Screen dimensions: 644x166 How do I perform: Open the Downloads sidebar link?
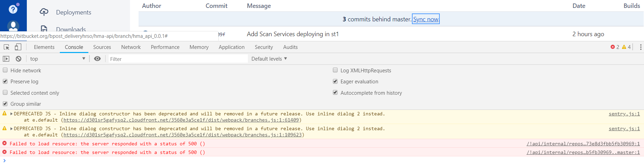(x=71, y=29)
